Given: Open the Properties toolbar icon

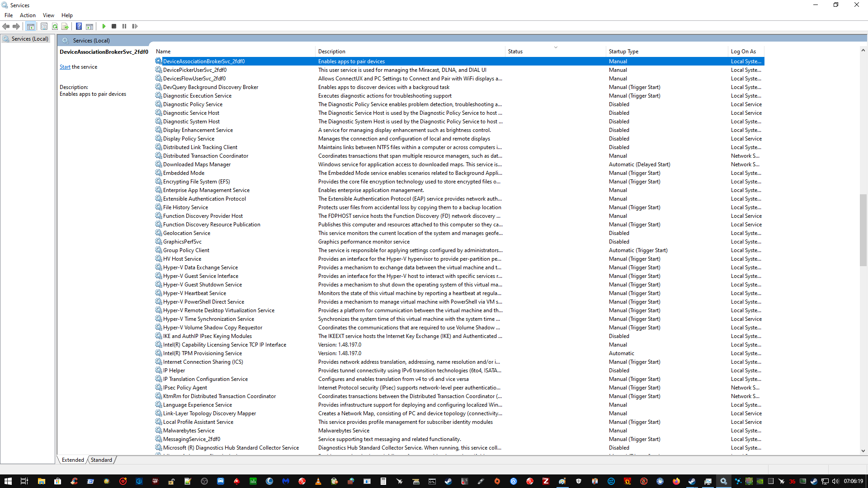Looking at the screenshot, I should (44, 26).
